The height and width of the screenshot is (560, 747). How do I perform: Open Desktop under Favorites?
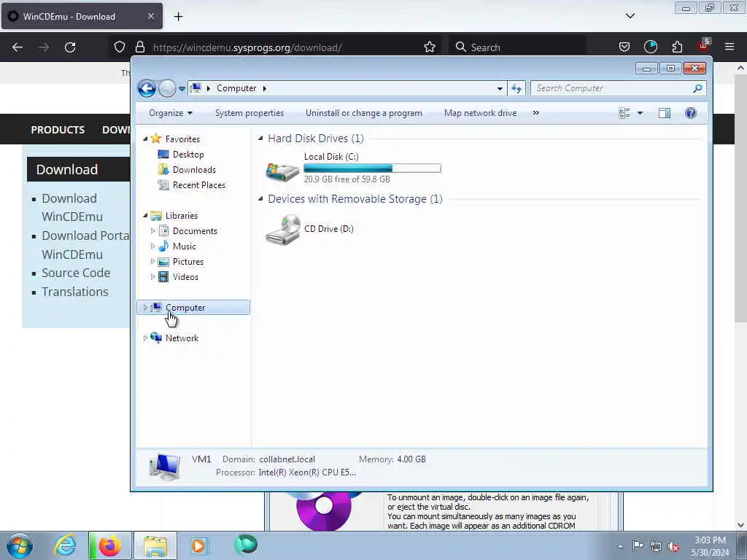point(188,155)
